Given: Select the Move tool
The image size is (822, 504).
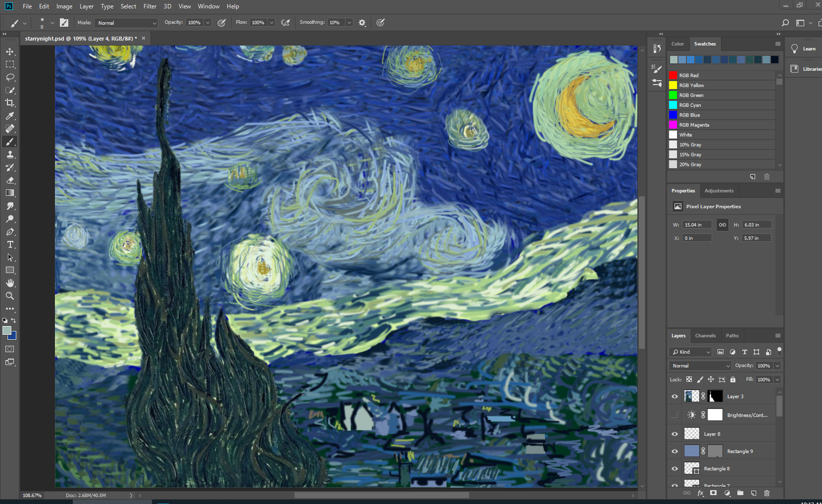Looking at the screenshot, I should [x=10, y=51].
